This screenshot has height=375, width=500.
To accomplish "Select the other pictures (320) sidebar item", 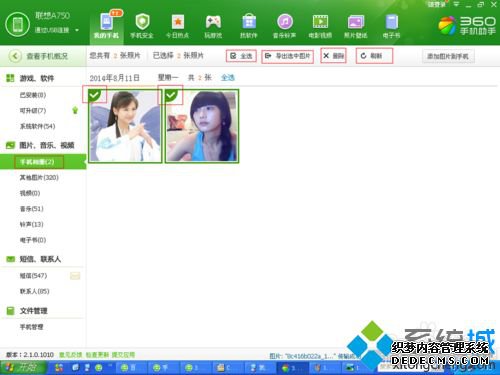I will pos(39,177).
